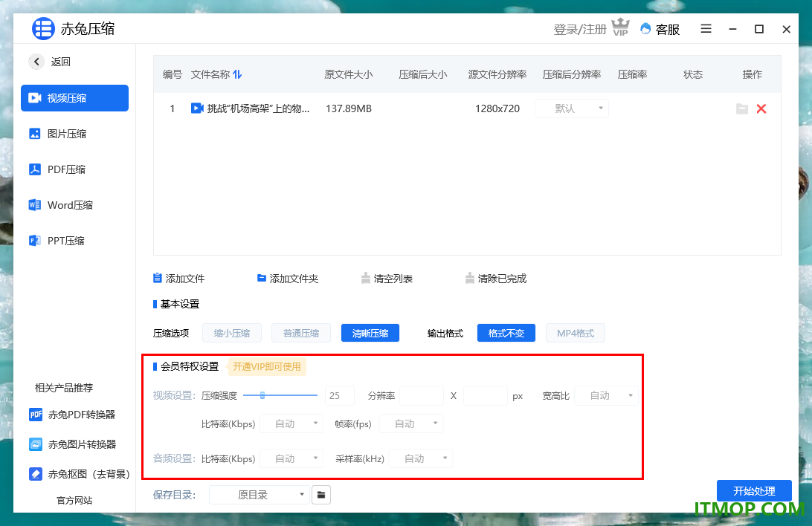The width and height of the screenshot is (812, 526).
Task: Click the 原文件大小 column header
Action: click(x=349, y=74)
